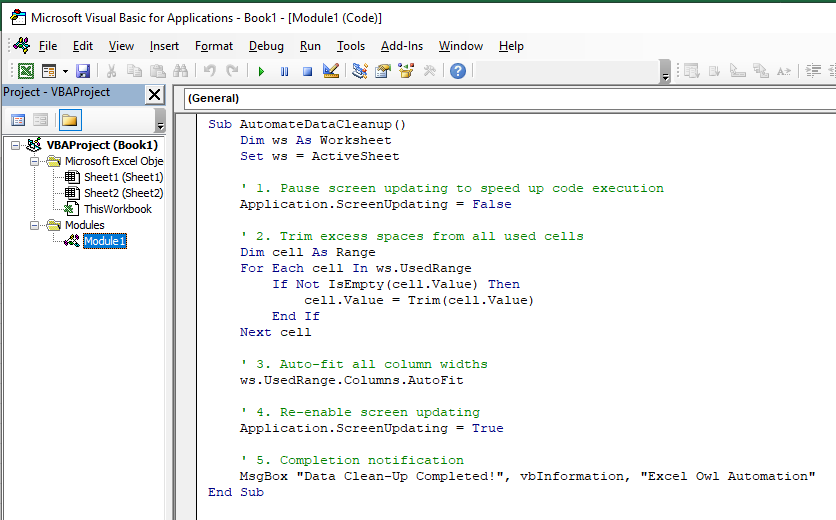Click Complete Word edit toolbar icon

click(784, 71)
